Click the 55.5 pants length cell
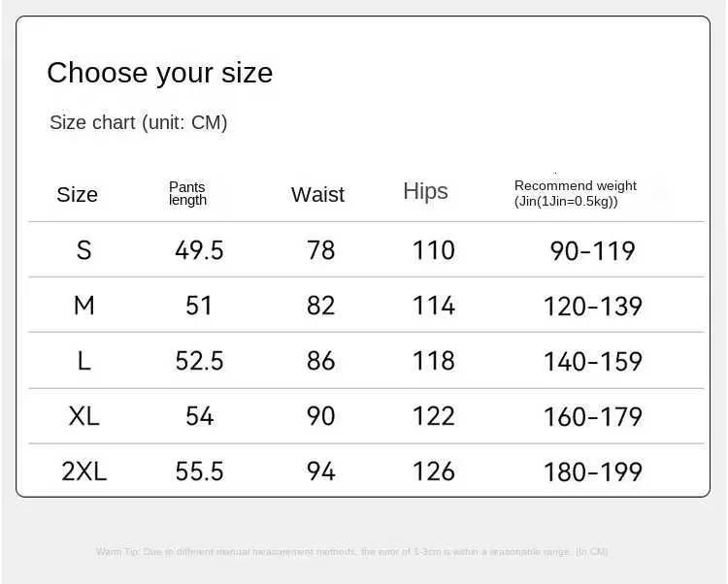This screenshot has height=584, width=728. [199, 471]
